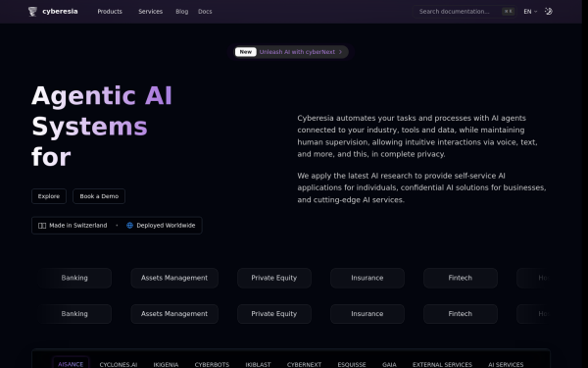The width and height of the screenshot is (588, 368).
Task: Select Fintech chip in second row
Action: (x=461, y=314)
